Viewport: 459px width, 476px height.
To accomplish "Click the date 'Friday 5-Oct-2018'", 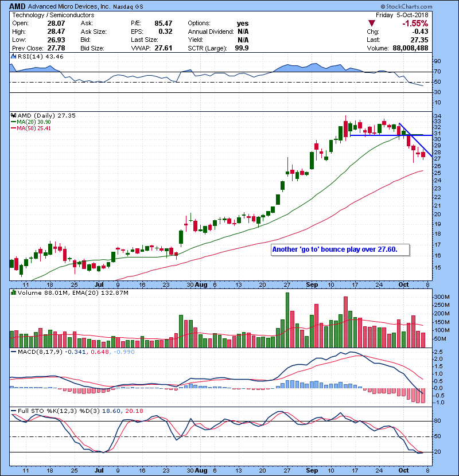I will click(402, 15).
